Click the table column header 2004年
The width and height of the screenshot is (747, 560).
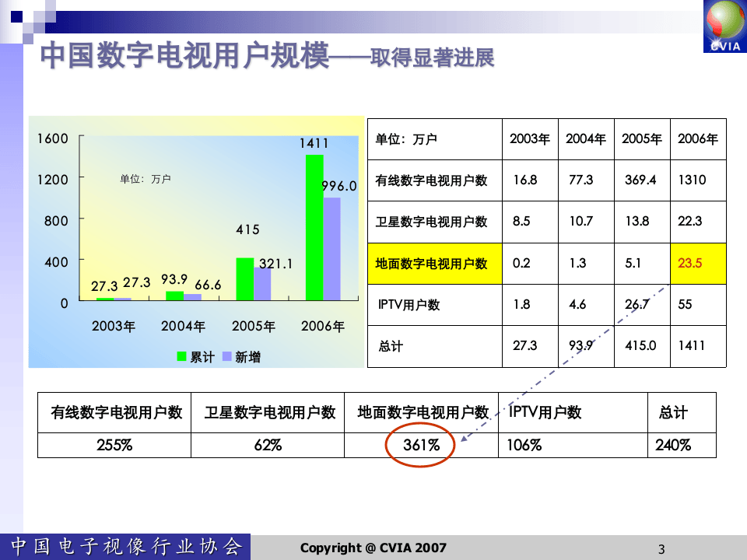click(585, 139)
